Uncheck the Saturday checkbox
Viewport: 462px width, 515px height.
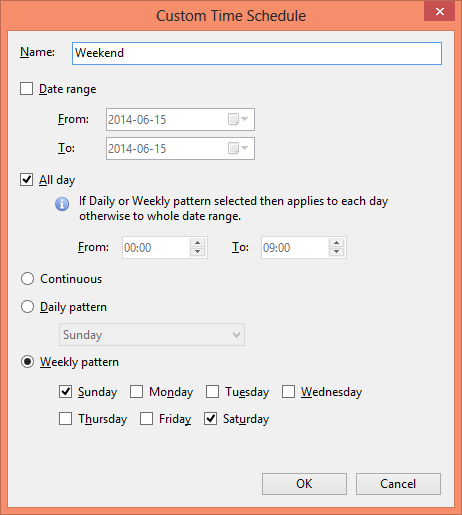point(210,419)
